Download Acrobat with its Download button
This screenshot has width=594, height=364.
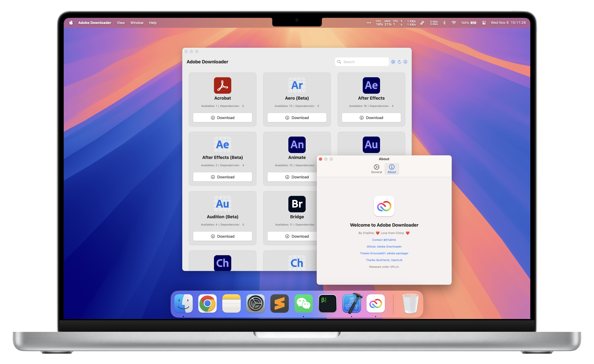click(x=222, y=117)
